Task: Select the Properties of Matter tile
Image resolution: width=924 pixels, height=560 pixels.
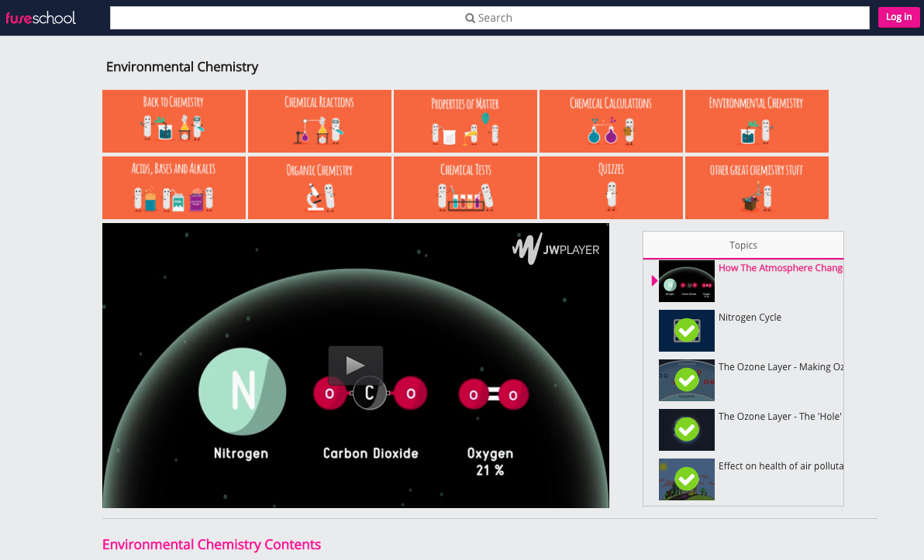Action: tap(465, 121)
